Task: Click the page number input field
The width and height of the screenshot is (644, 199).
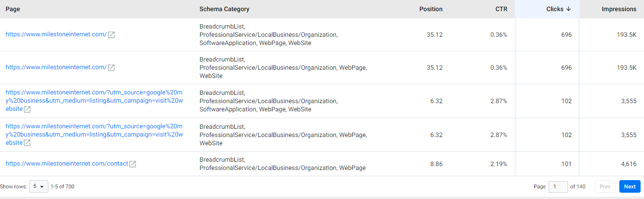Action: (x=558, y=186)
